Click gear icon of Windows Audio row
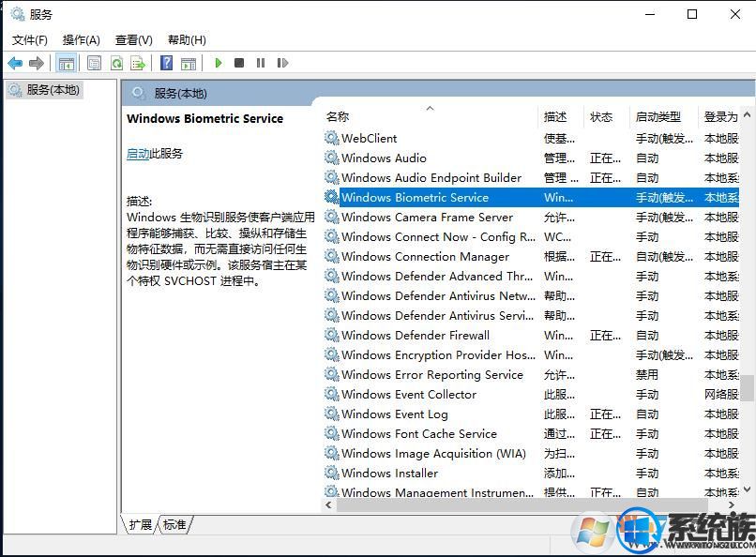756x557 pixels. pyautogui.click(x=332, y=158)
